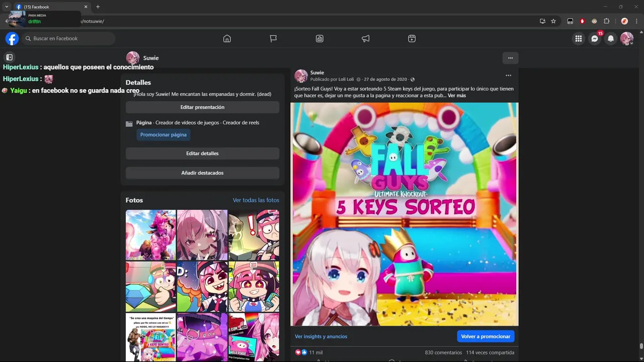Viewport: 644px width, 362px height.
Task: Click Añadir destacados button
Action: pos(202,173)
